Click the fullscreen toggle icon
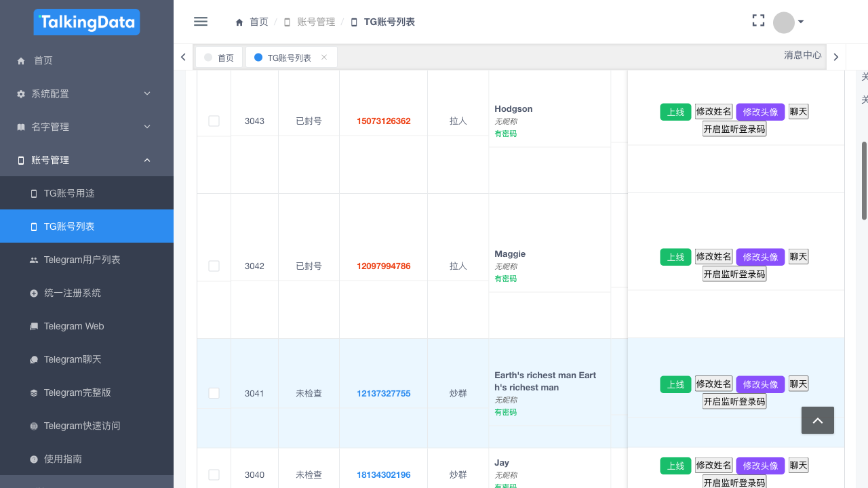The height and width of the screenshot is (488, 868). 758,21
